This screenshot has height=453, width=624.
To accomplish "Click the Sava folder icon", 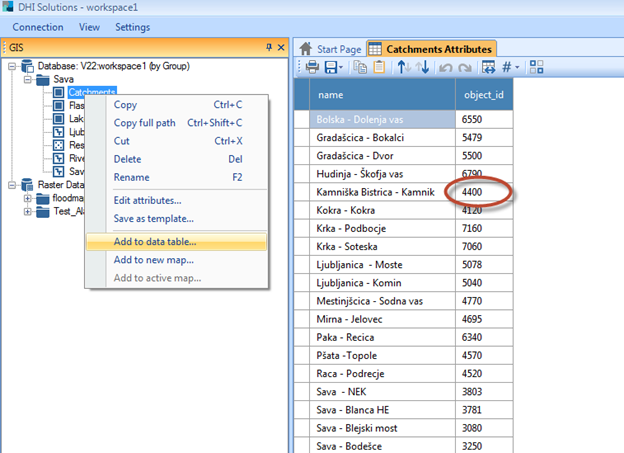I will click(43, 80).
